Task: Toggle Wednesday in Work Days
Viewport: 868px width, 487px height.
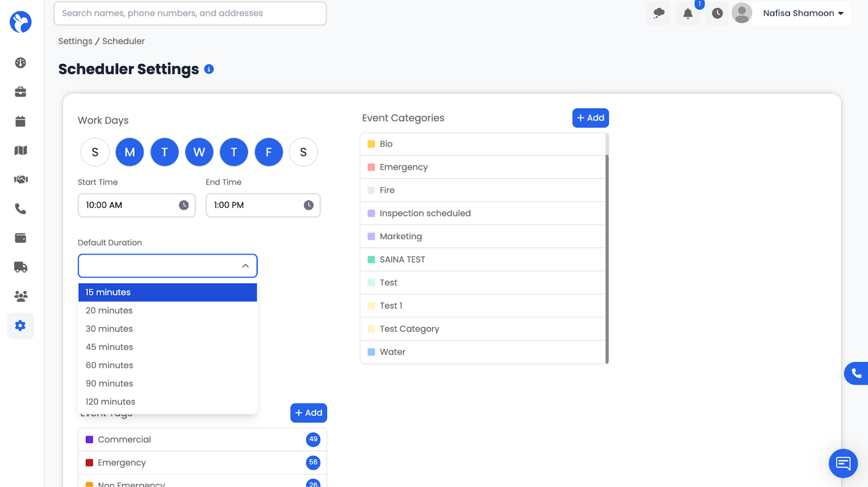Action: (x=199, y=152)
